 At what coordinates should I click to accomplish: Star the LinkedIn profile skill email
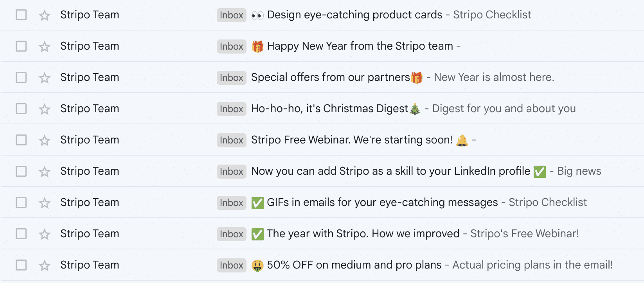click(x=45, y=172)
